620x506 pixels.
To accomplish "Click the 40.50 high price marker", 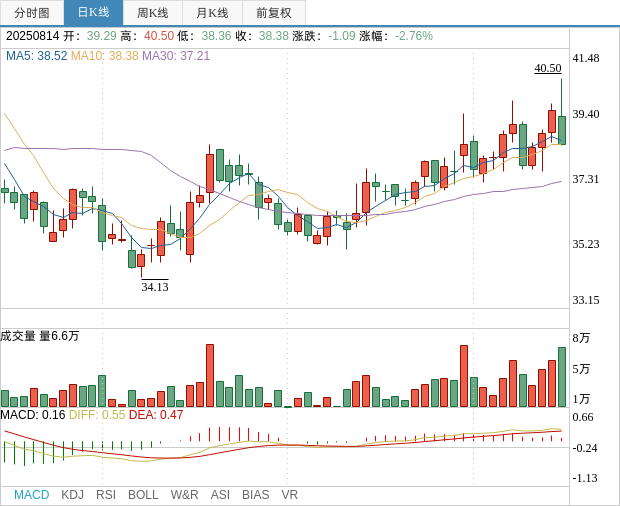I will pyautogui.click(x=547, y=68).
